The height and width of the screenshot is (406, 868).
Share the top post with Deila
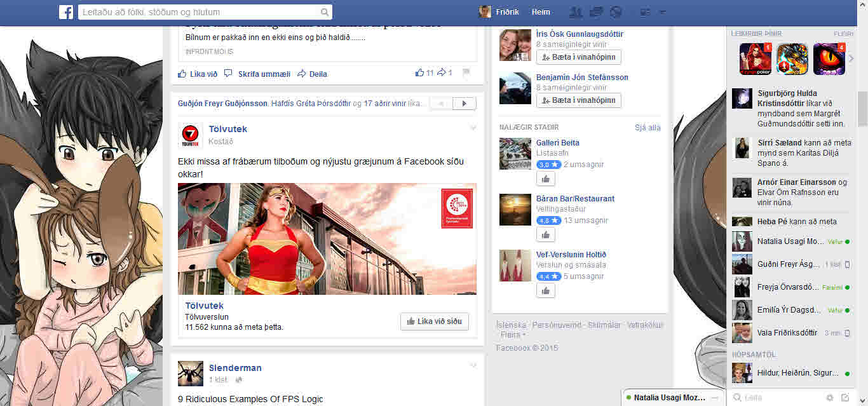pos(313,74)
